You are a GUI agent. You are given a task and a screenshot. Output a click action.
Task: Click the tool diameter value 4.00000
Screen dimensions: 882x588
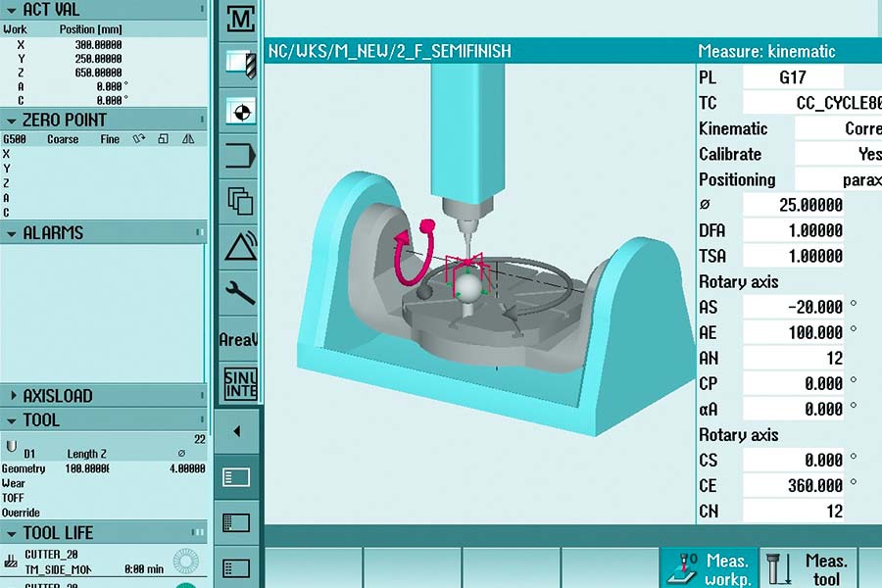pyautogui.click(x=187, y=468)
